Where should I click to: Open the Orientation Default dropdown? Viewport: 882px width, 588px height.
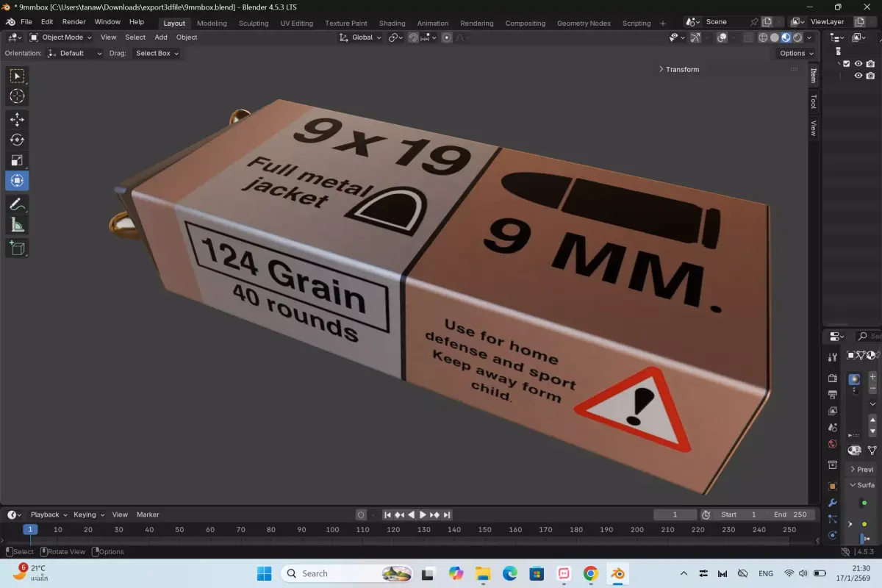click(73, 53)
